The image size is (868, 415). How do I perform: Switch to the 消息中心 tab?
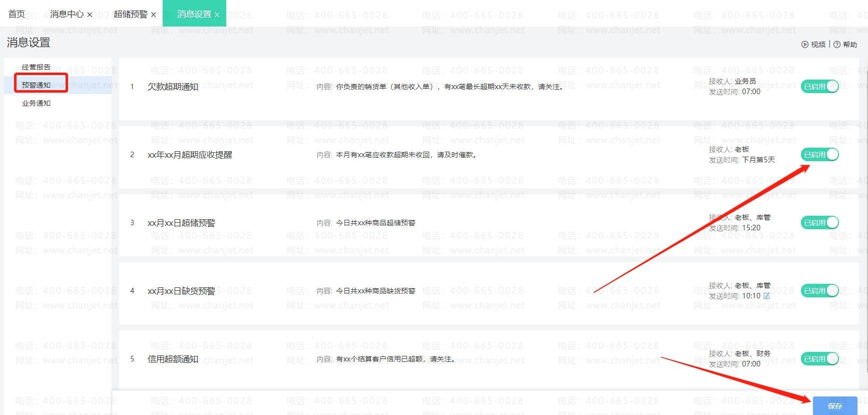pos(67,14)
